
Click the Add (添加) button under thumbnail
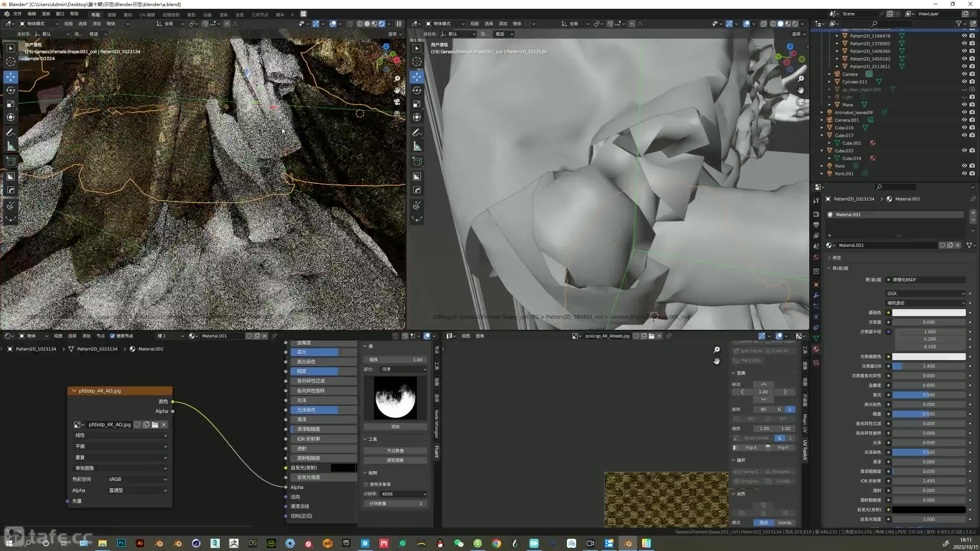395,427
